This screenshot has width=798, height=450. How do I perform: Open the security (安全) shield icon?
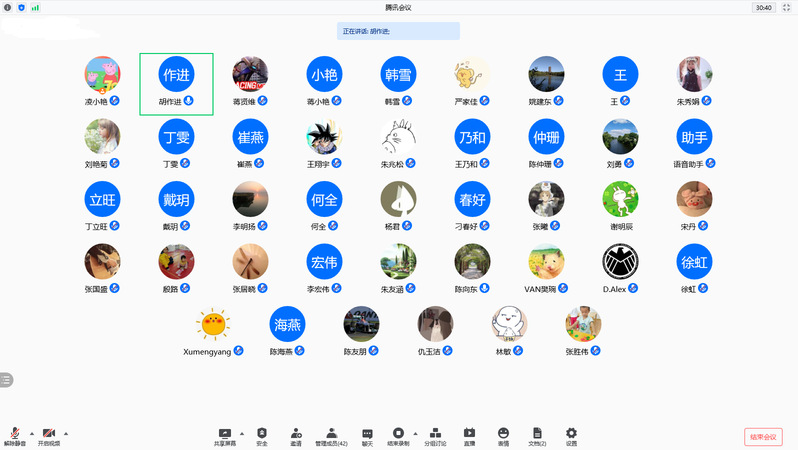262,436
